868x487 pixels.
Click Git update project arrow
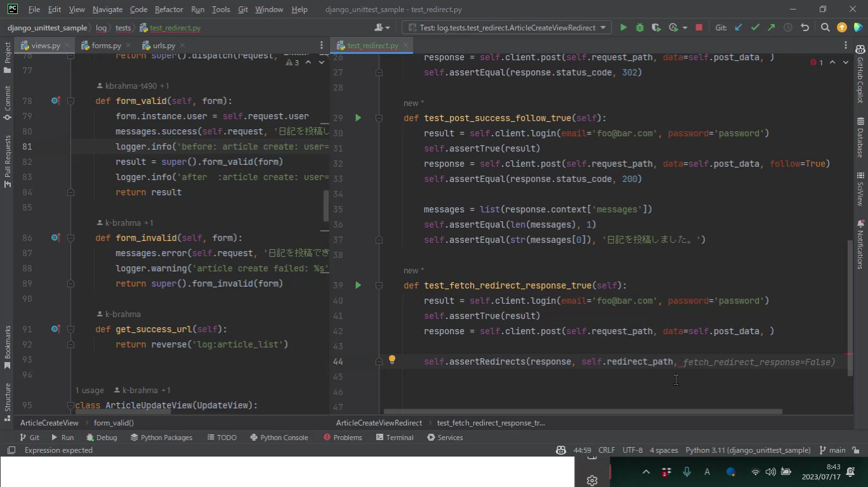[x=739, y=27]
